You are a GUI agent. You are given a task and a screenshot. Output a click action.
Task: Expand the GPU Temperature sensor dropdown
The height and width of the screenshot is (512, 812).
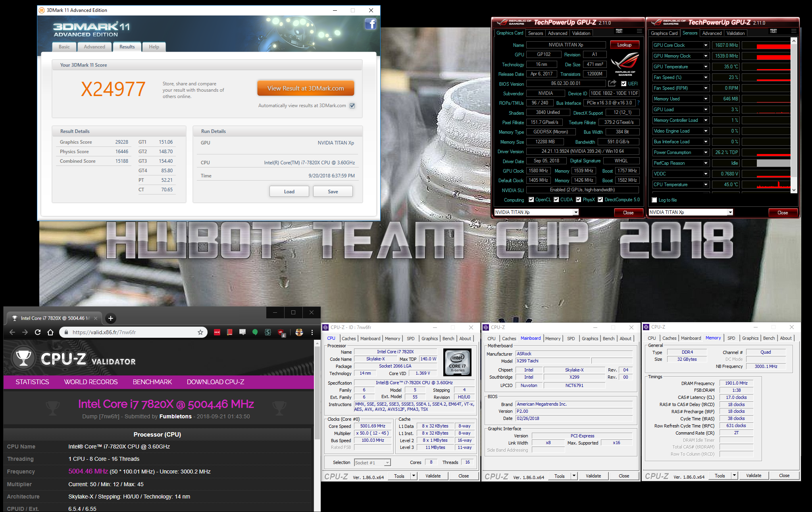click(706, 67)
